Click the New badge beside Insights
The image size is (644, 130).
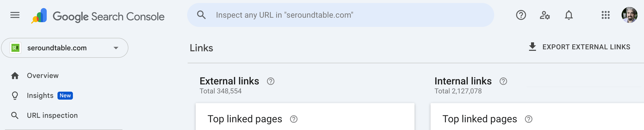tap(65, 95)
